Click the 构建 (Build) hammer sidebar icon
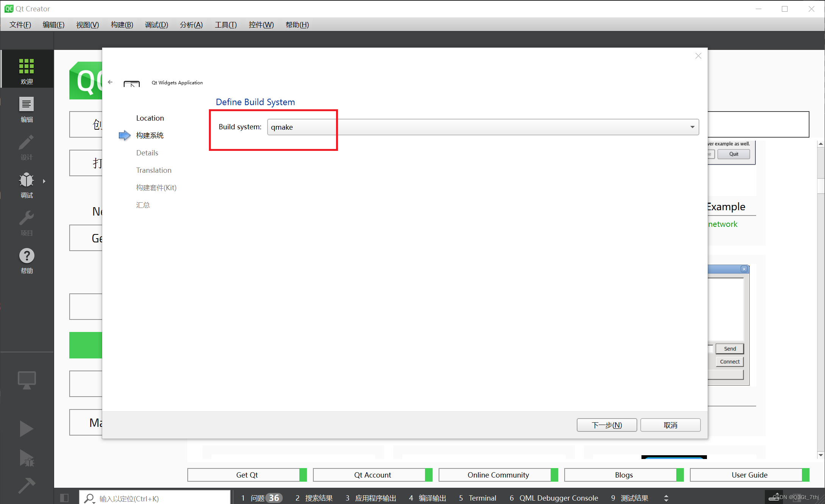Image resolution: width=825 pixels, height=504 pixels. click(x=26, y=486)
